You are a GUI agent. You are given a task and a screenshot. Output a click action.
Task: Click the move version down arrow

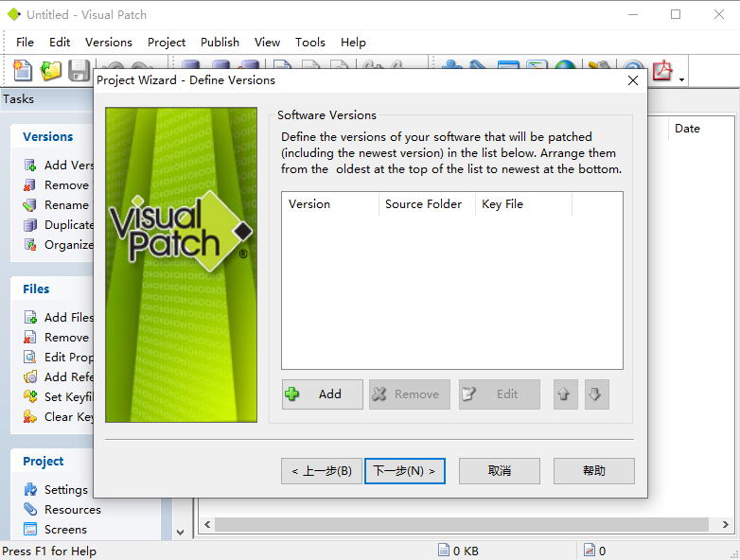pos(596,394)
